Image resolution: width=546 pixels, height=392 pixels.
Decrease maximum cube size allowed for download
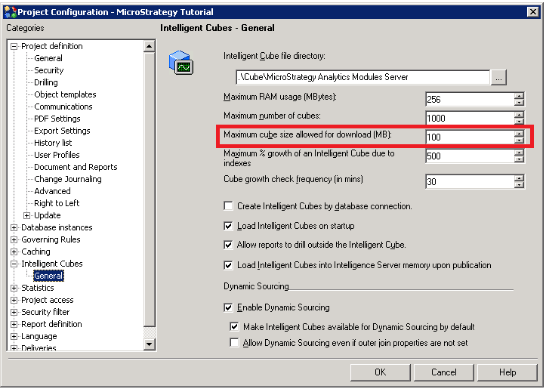519,140
